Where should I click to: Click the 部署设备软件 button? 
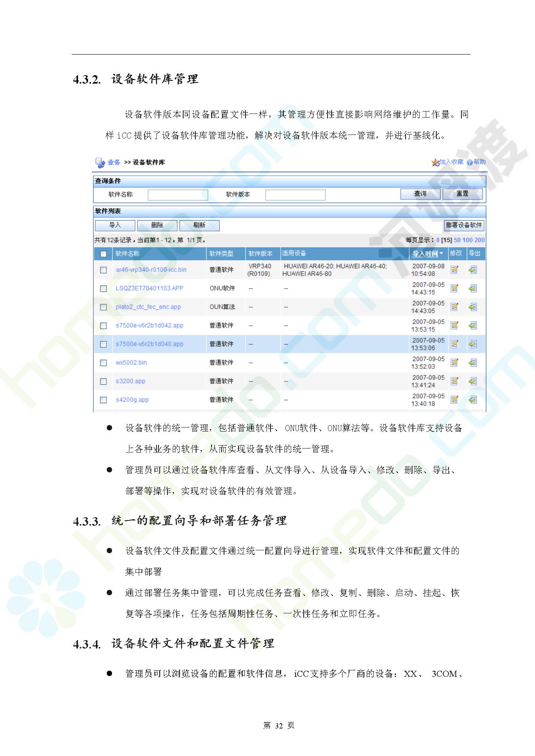pyautogui.click(x=464, y=225)
